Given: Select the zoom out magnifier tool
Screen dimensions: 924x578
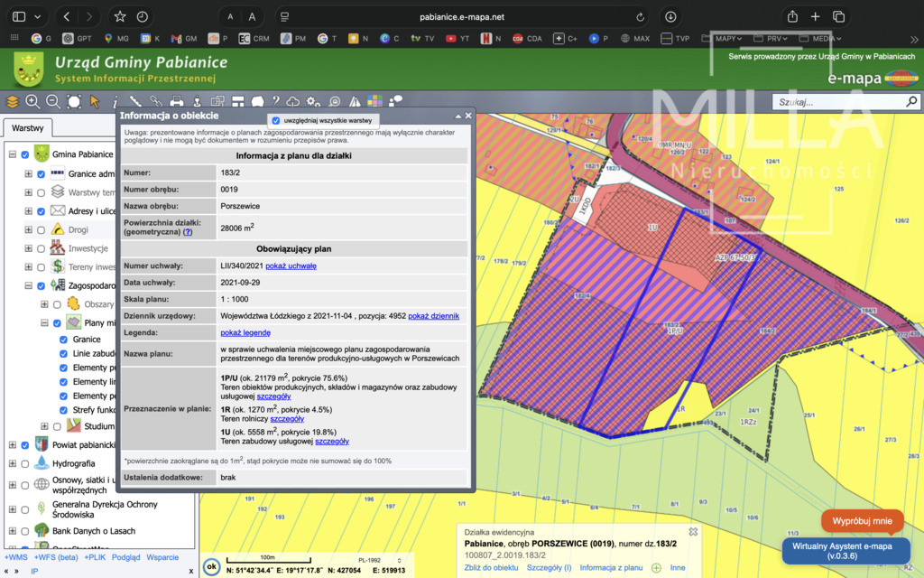Looking at the screenshot, I should (x=53, y=101).
